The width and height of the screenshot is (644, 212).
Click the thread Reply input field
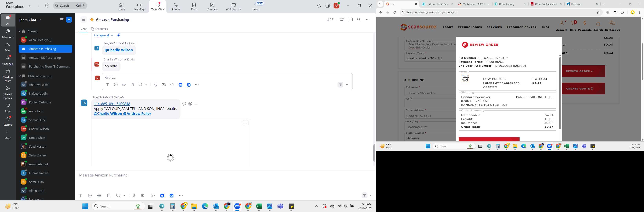coord(227,77)
